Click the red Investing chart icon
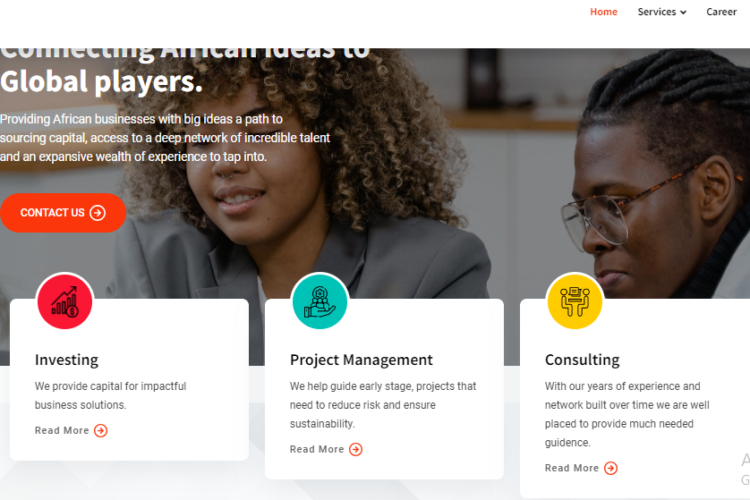The height and width of the screenshot is (500, 750). 65,301
